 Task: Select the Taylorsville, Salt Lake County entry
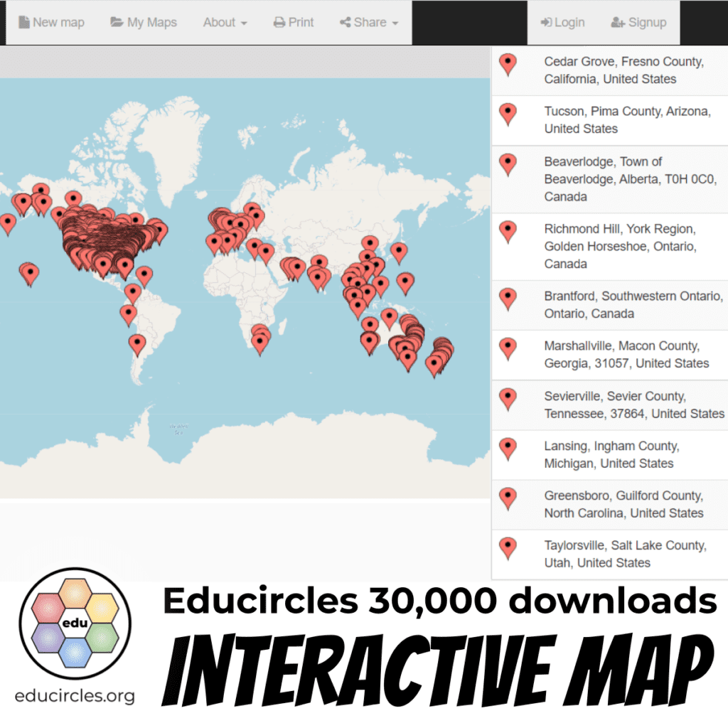pyautogui.click(x=623, y=554)
